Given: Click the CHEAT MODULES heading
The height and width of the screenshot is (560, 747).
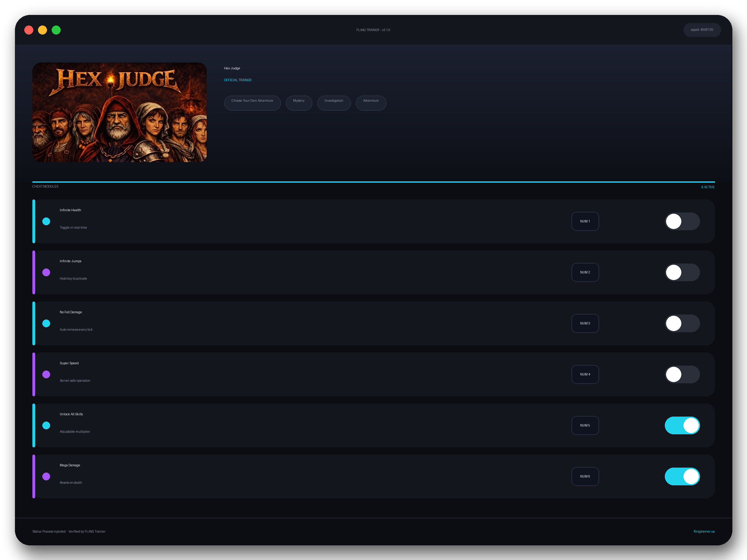Looking at the screenshot, I should [x=45, y=186].
